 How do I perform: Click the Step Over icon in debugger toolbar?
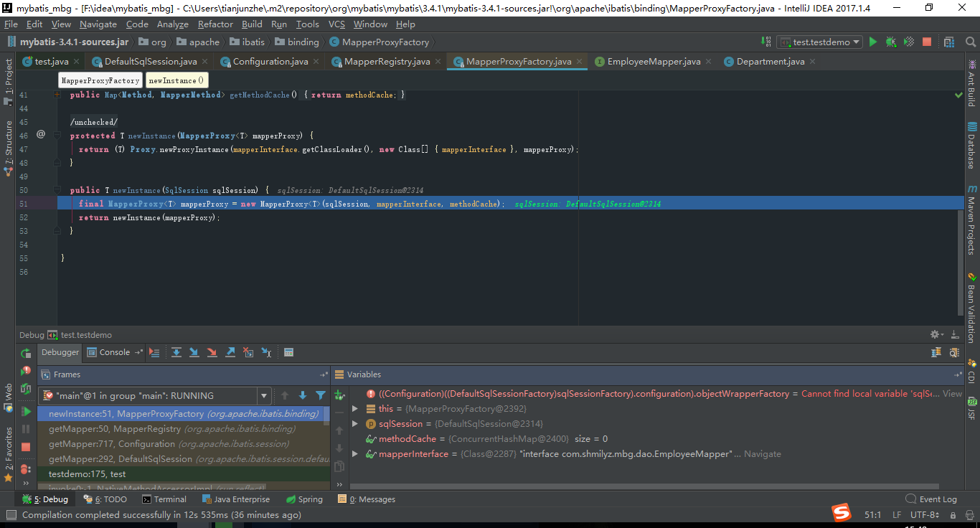[176, 352]
